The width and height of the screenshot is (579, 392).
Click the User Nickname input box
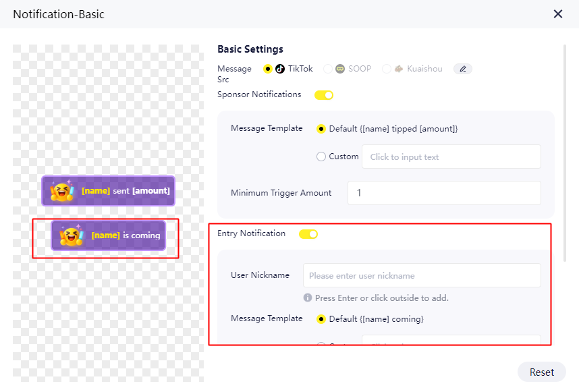pos(422,275)
